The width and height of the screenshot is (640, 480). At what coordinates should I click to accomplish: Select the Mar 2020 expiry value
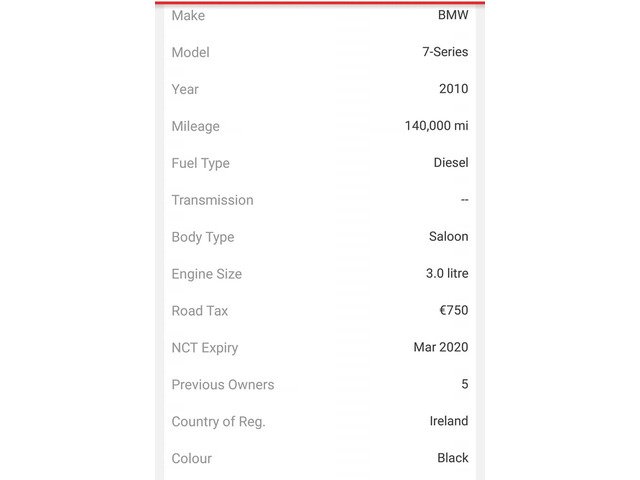pos(441,347)
